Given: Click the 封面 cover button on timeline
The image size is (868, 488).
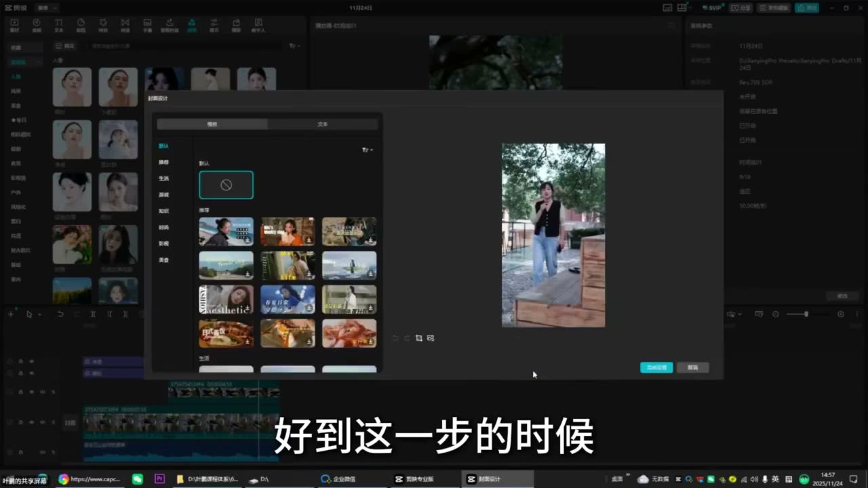Looking at the screenshot, I should point(70,422).
